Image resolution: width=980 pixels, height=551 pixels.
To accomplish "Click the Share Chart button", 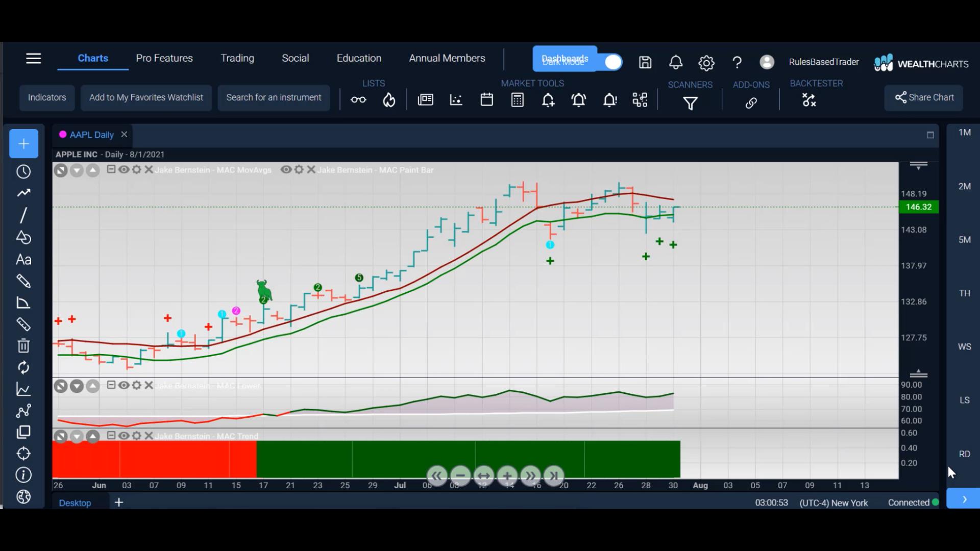I will pyautogui.click(x=924, y=97).
